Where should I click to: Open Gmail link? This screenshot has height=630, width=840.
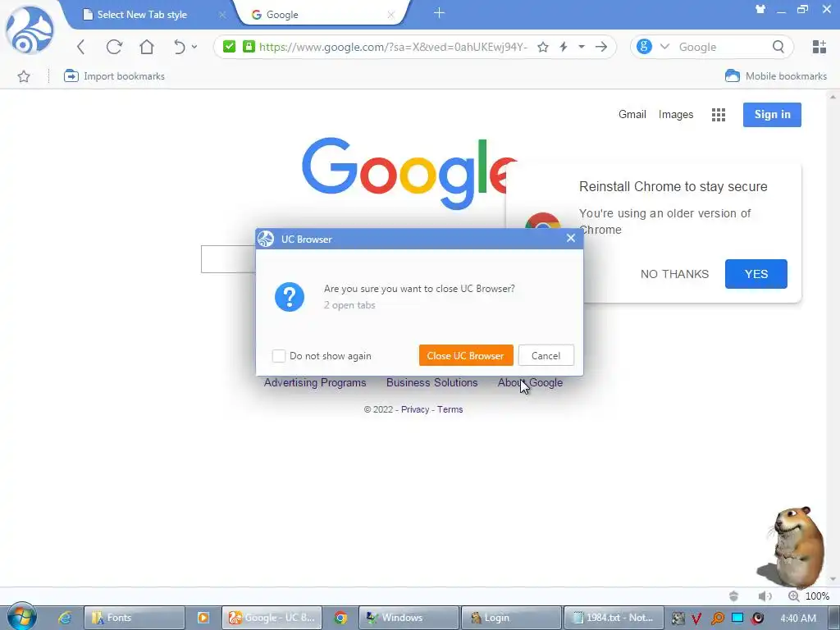pos(632,115)
